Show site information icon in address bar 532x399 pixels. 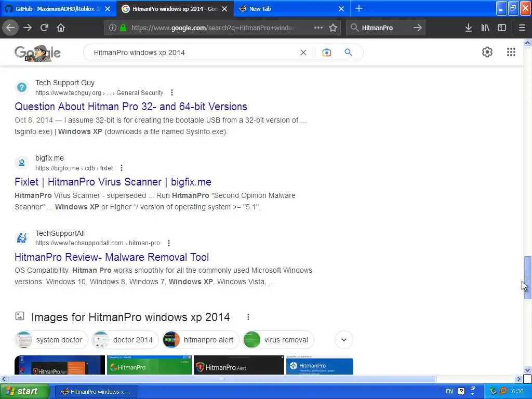click(x=113, y=28)
